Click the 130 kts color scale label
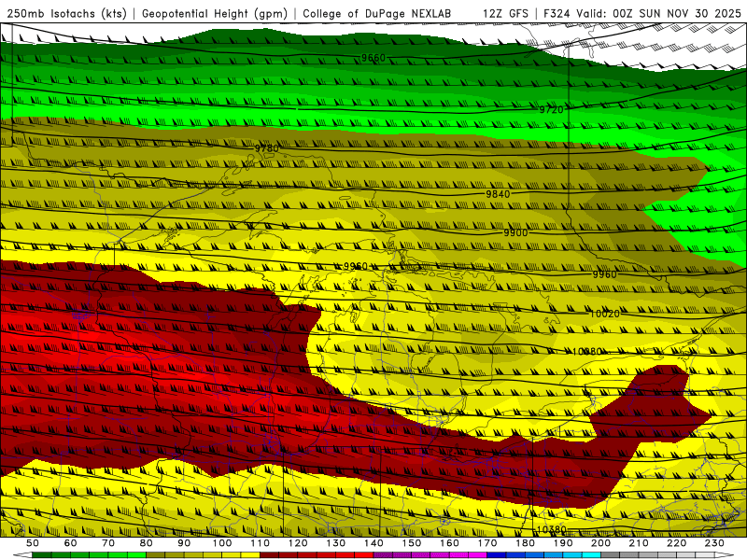Screen dimensions: 747x560 [x=336, y=543]
